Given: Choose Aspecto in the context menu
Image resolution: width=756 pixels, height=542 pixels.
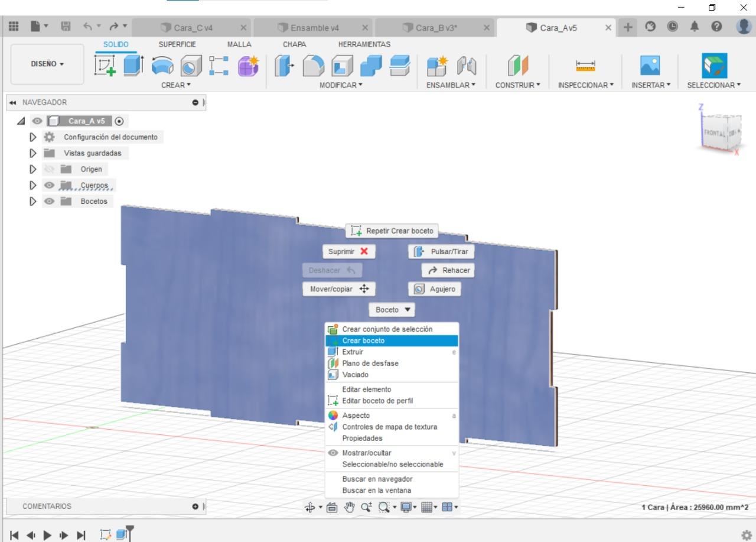Looking at the screenshot, I should [392, 416].
